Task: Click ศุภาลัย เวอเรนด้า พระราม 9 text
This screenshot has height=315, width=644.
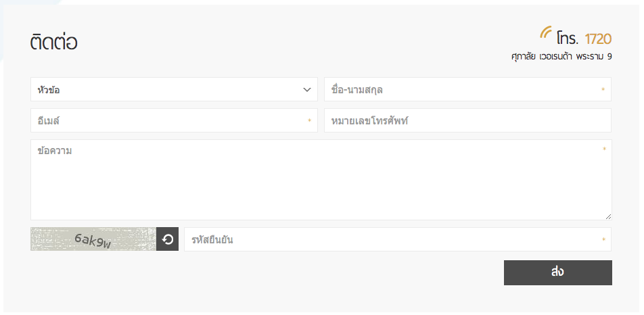Action: pyautogui.click(x=561, y=57)
